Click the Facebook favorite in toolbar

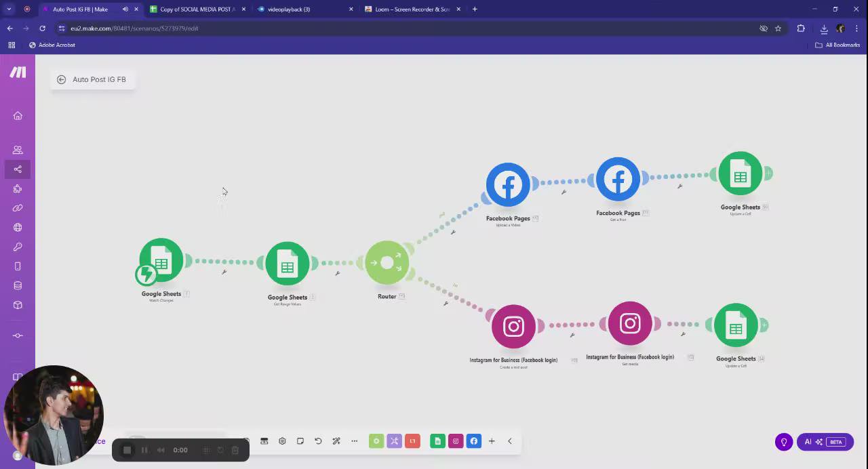(474, 441)
